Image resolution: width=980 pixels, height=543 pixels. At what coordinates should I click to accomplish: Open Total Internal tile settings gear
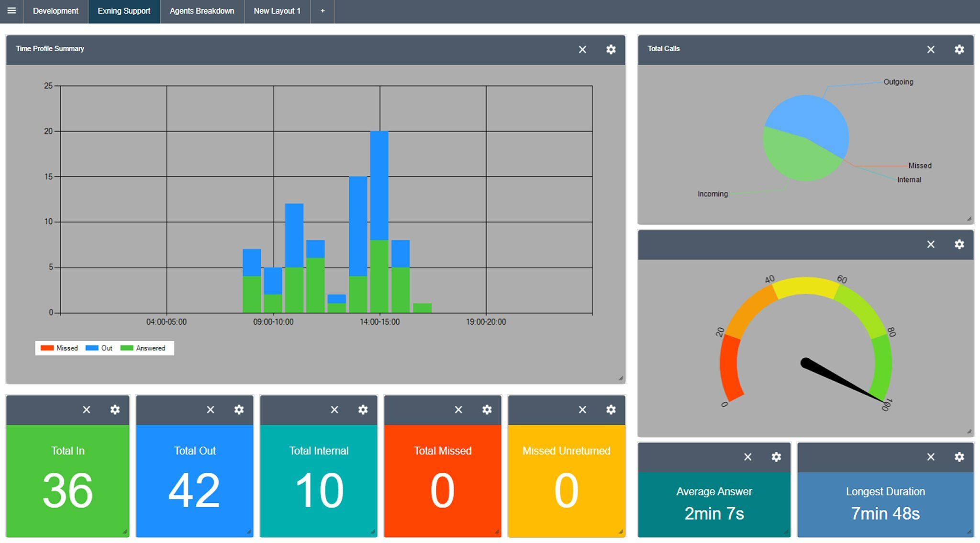coord(363,410)
